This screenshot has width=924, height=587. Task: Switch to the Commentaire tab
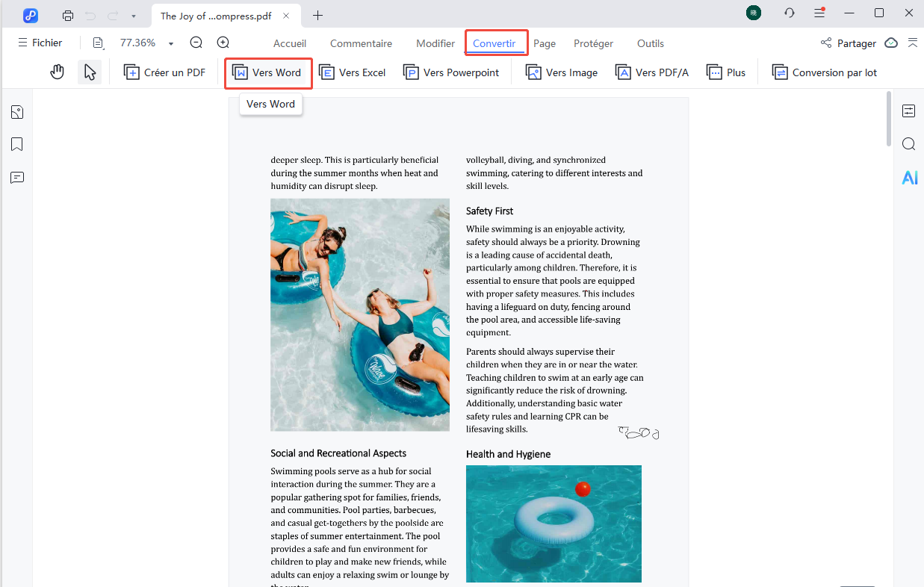click(361, 43)
